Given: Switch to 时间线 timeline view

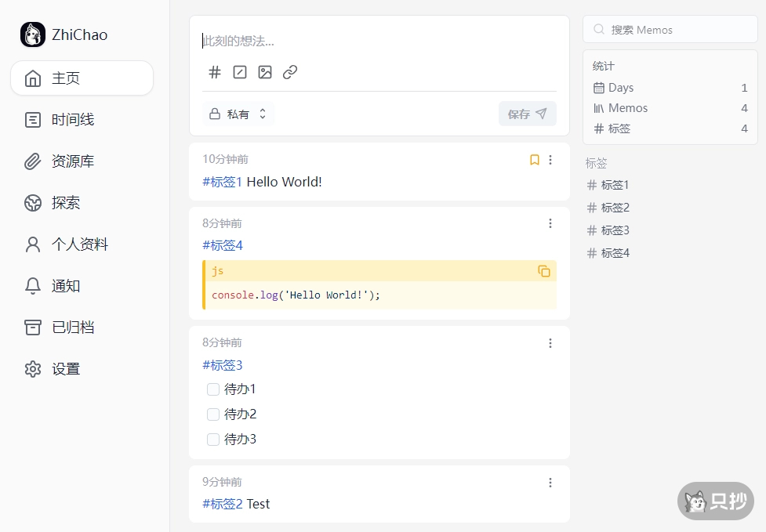Looking at the screenshot, I should coord(66,120).
